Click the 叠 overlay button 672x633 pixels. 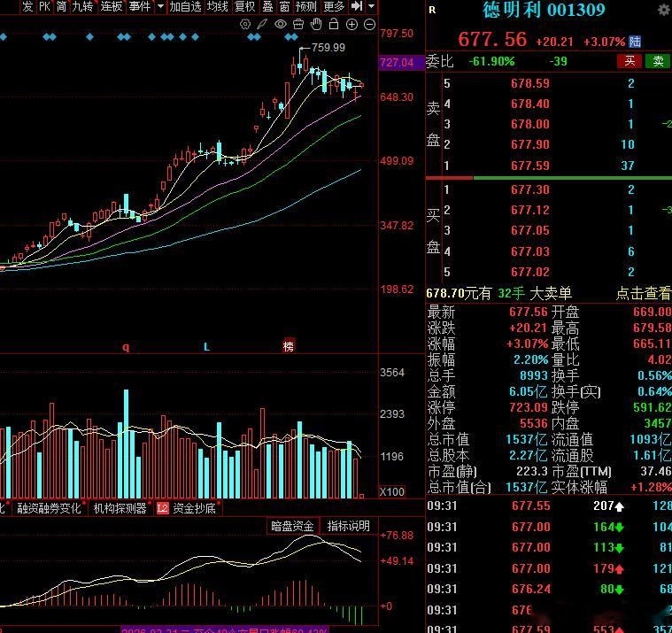(x=268, y=6)
